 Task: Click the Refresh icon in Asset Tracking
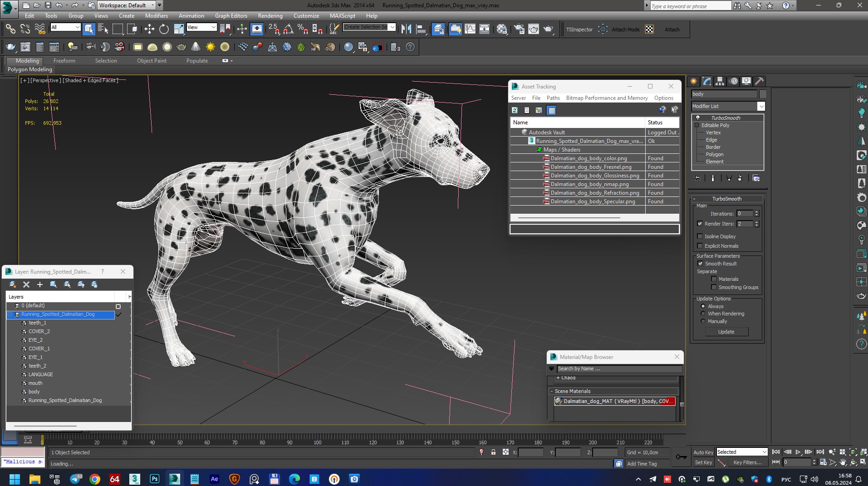515,110
